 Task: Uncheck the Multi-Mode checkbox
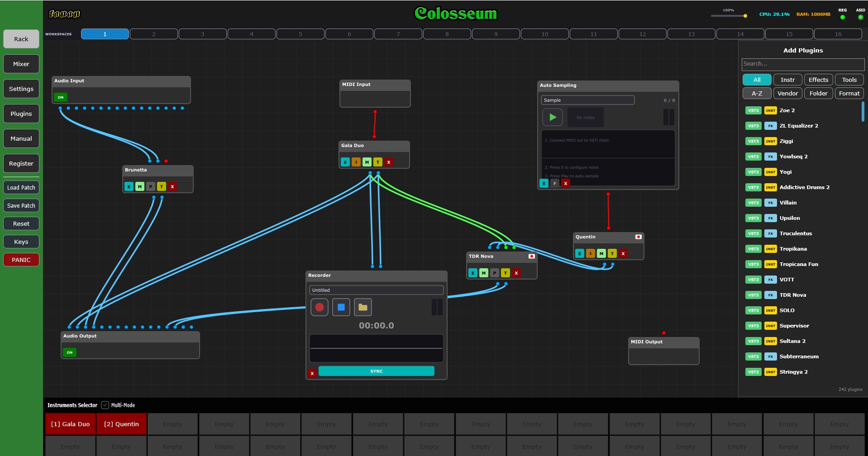click(x=105, y=405)
